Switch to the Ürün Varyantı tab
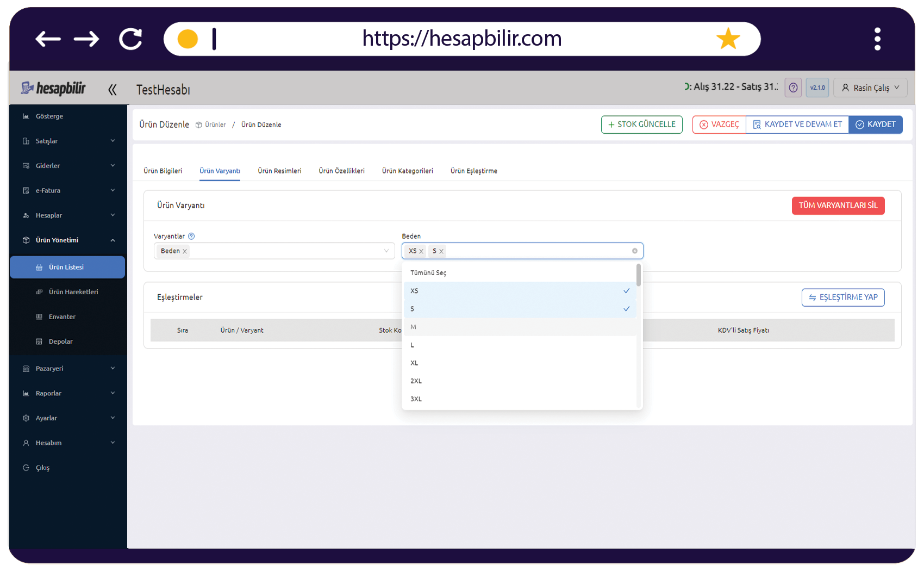The height and width of the screenshot is (571, 924). click(x=220, y=171)
